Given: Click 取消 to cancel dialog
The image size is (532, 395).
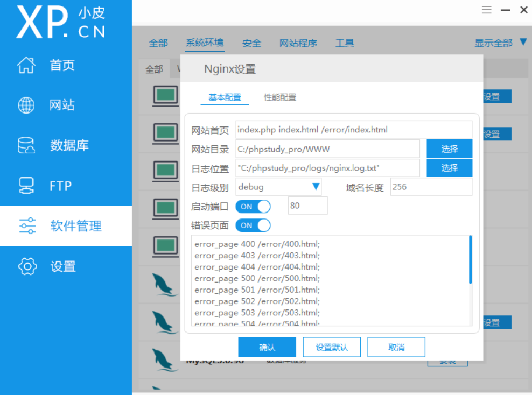Looking at the screenshot, I should (x=396, y=347).
